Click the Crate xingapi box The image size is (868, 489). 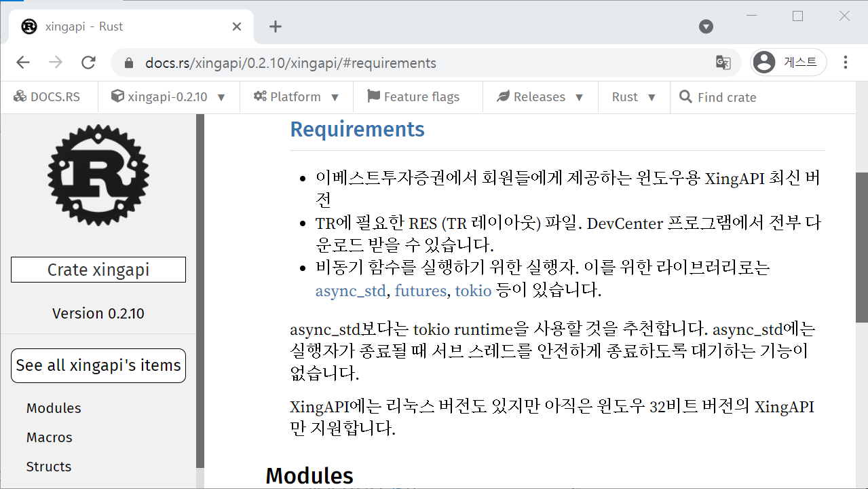[x=98, y=270]
